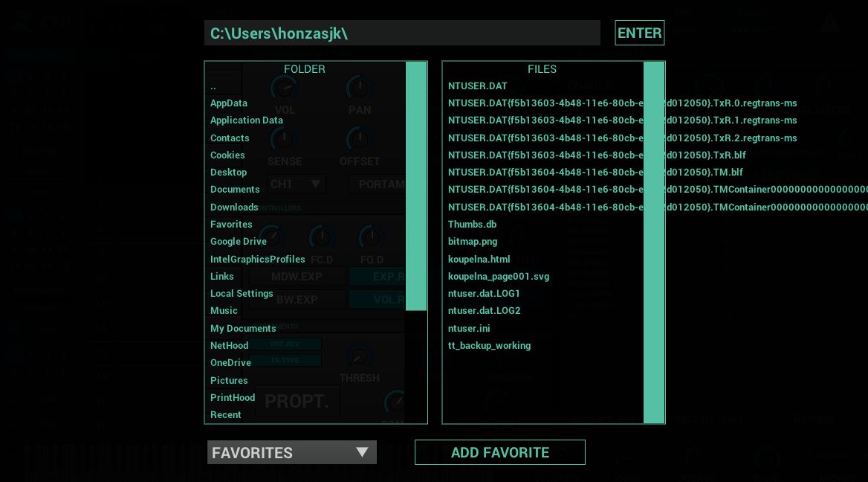Open the FAVORITES dropdown
This screenshot has height=482, width=868.
[291, 452]
